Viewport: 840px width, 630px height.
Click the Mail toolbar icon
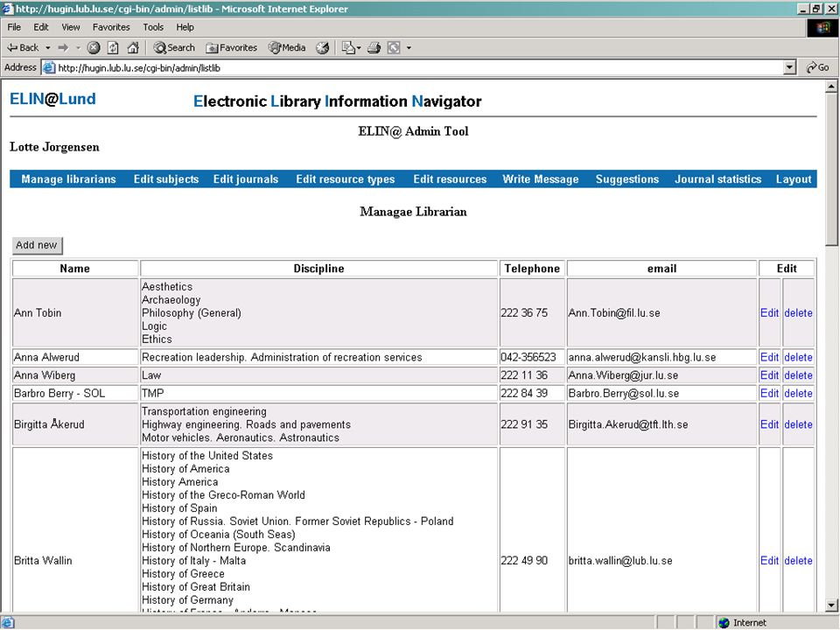coord(351,47)
